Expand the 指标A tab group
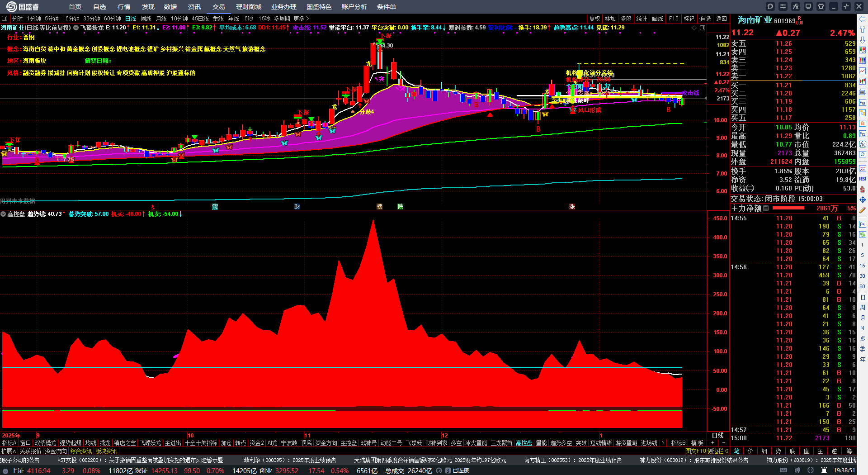 [x=9, y=443]
